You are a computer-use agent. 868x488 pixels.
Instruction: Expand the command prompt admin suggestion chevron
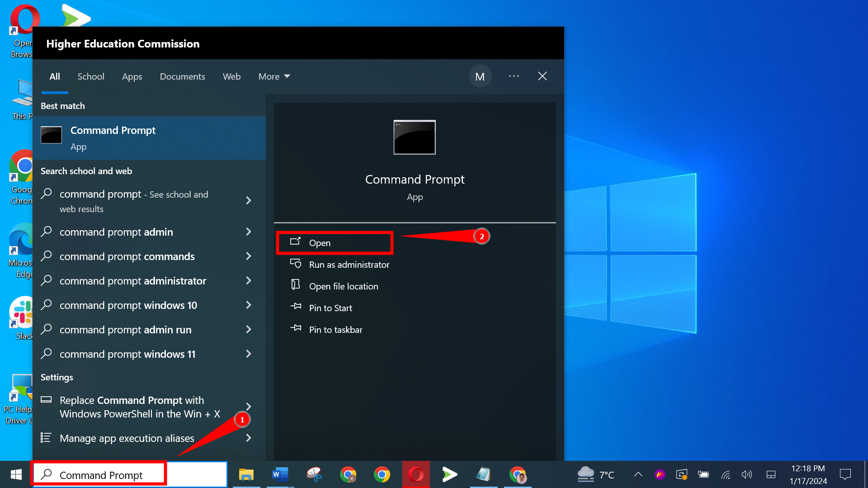(x=248, y=232)
